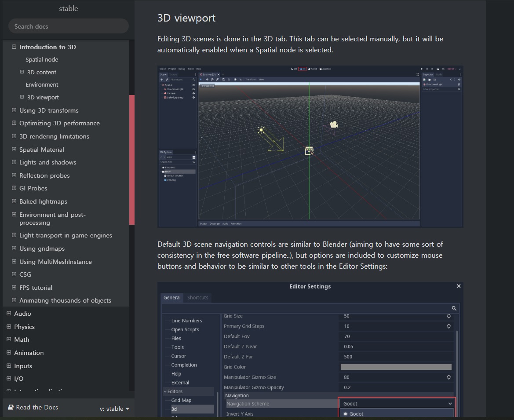Click the Default Z Far value

pos(396,356)
